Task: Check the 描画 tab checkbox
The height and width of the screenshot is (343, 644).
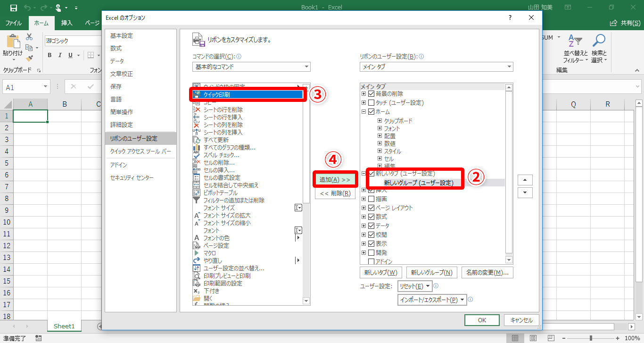Action: (x=371, y=199)
